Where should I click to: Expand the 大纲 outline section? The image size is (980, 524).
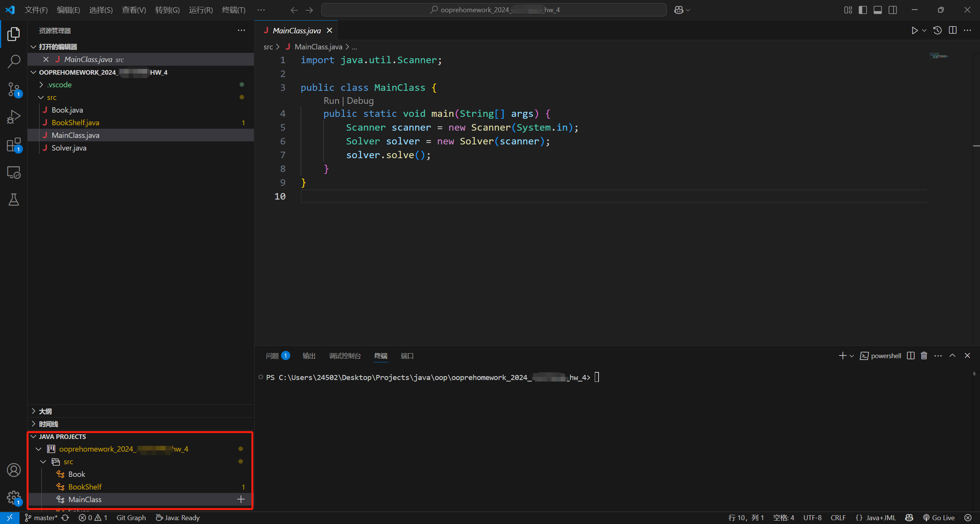pyautogui.click(x=45, y=411)
